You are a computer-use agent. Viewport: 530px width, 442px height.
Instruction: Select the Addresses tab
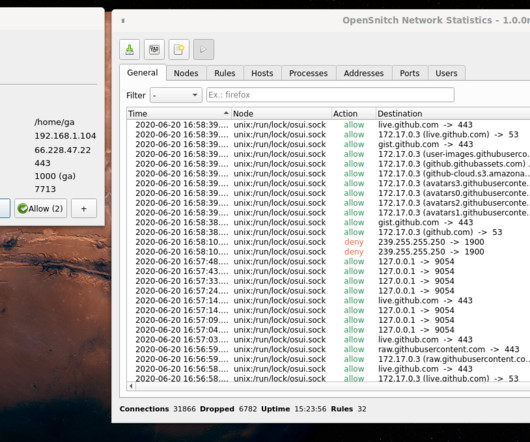pos(364,73)
